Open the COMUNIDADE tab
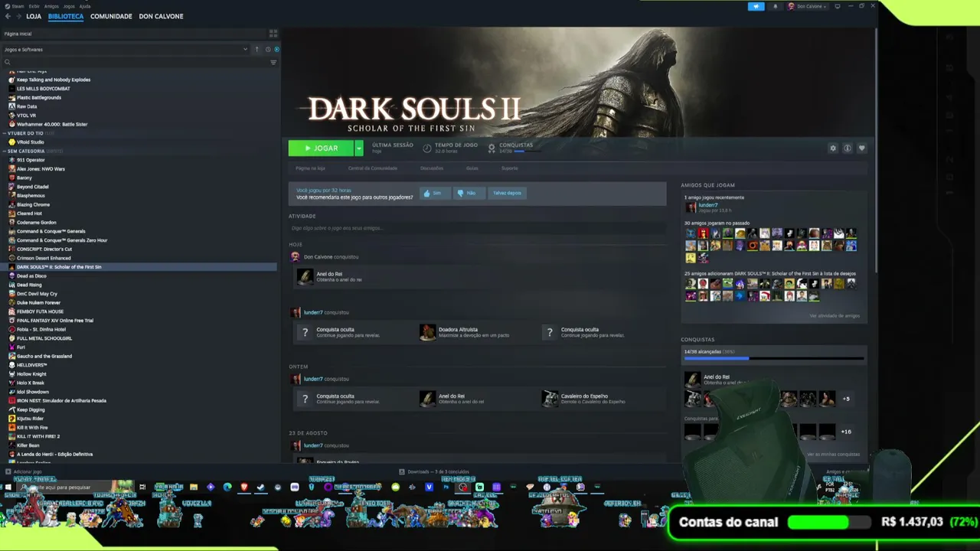Image resolution: width=980 pixels, height=551 pixels. pos(111,16)
